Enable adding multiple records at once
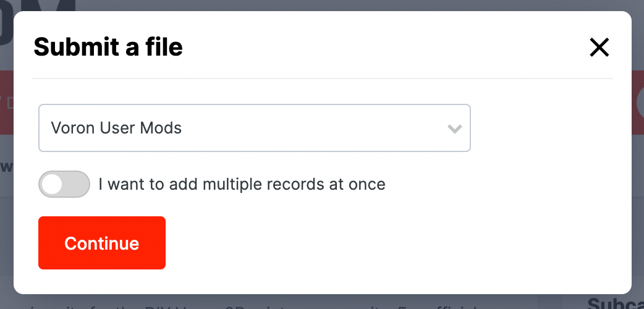This screenshot has height=309, width=644. click(x=64, y=184)
